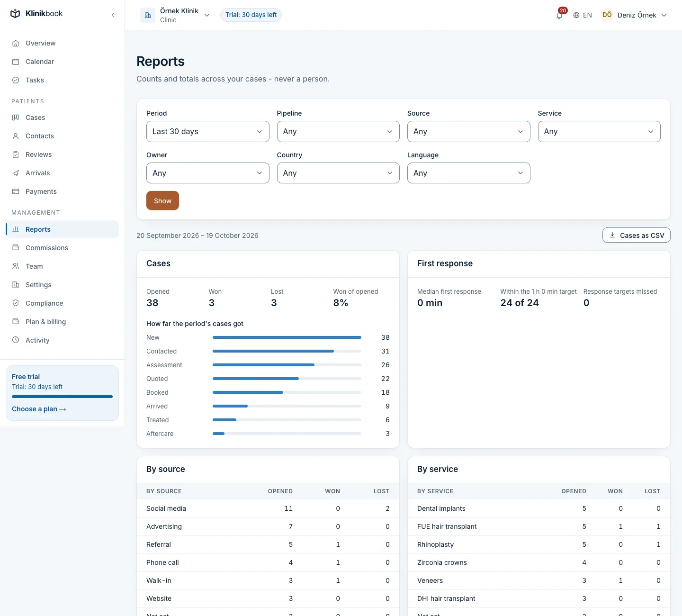
Task: Open Plan & billing in the sidebar
Action: (62, 322)
